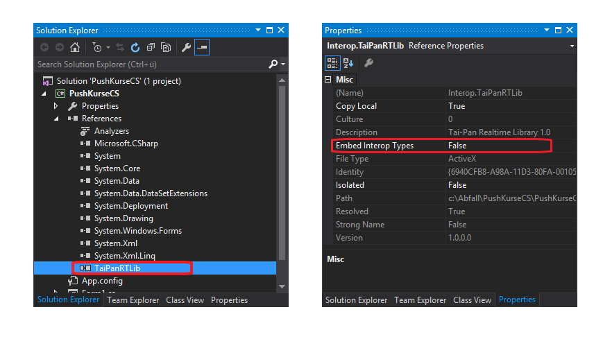Switch to Properties tab in left panel
Screen dimensions: 603x364
(x=229, y=300)
